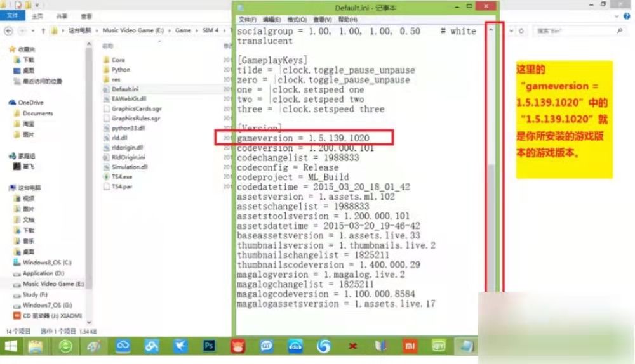Image resolution: width=635 pixels, height=364 pixels.
Task: Select GraphicsRules.sgr file
Action: (x=136, y=118)
